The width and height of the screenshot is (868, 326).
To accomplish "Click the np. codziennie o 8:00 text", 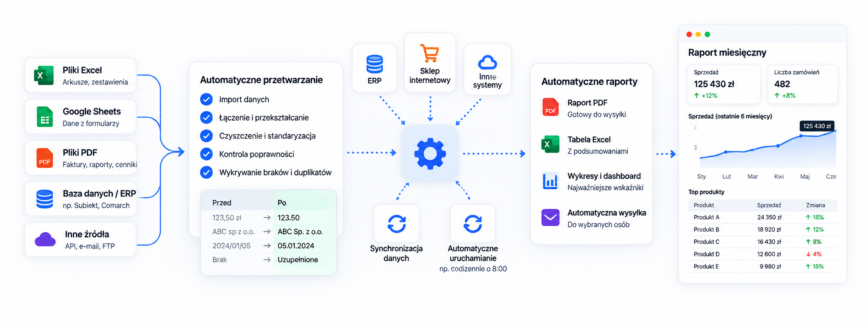I will click(x=473, y=269).
